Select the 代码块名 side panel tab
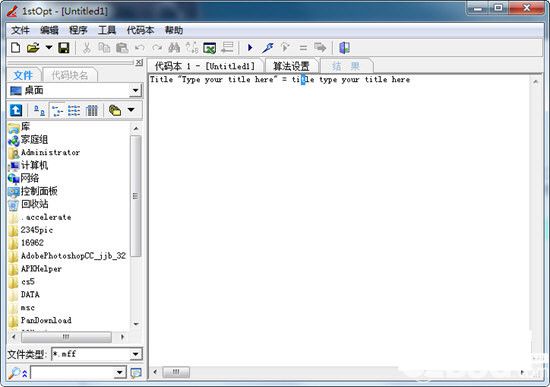Image resolution: width=550 pixels, height=387 pixels. click(69, 75)
